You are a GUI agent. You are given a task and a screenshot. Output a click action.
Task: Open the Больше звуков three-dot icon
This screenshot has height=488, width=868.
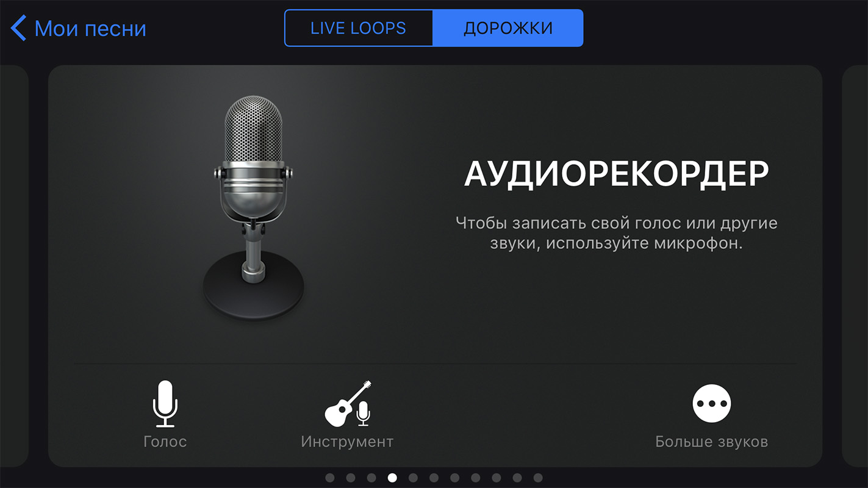pyautogui.click(x=712, y=403)
